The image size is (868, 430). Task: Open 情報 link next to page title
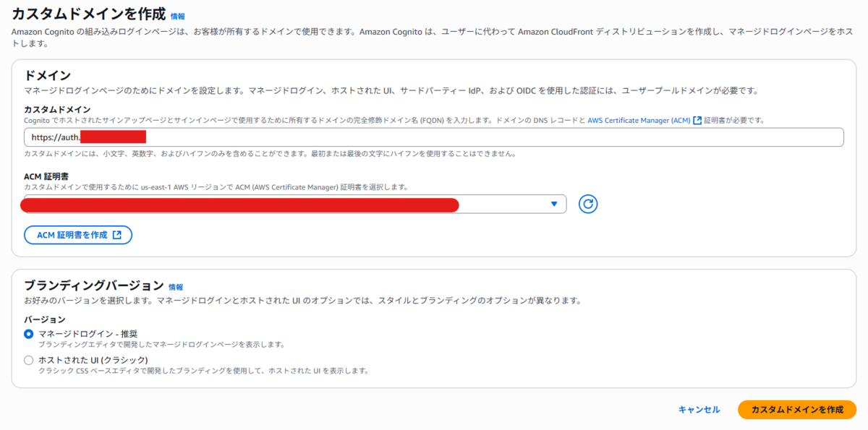point(178,15)
